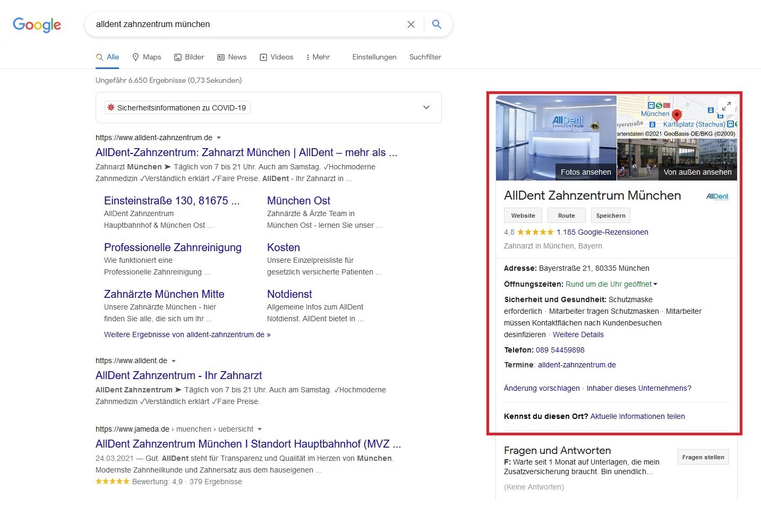
Task: Click 'Änderung vorschlagen' link
Action: click(x=542, y=388)
